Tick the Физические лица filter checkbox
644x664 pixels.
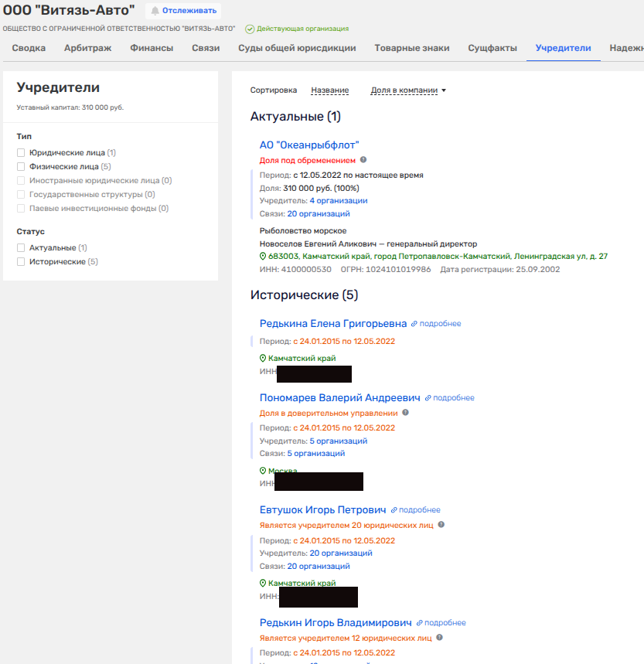22,166
